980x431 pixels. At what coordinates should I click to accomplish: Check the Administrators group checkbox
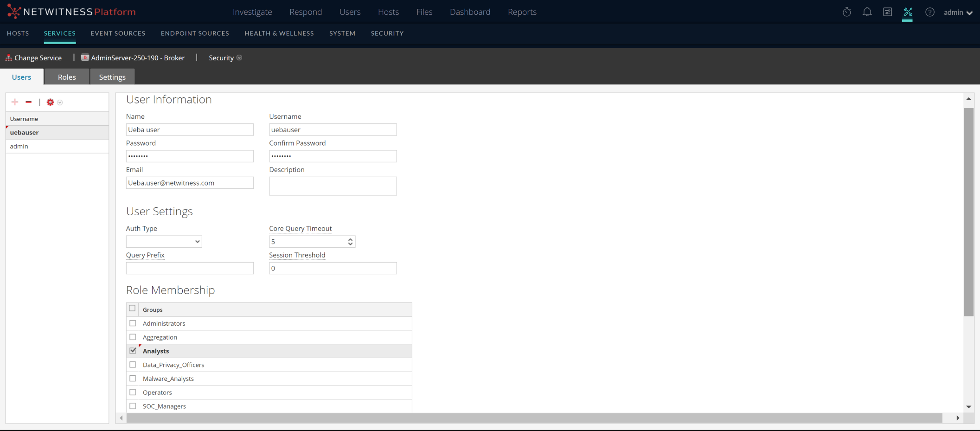(133, 323)
